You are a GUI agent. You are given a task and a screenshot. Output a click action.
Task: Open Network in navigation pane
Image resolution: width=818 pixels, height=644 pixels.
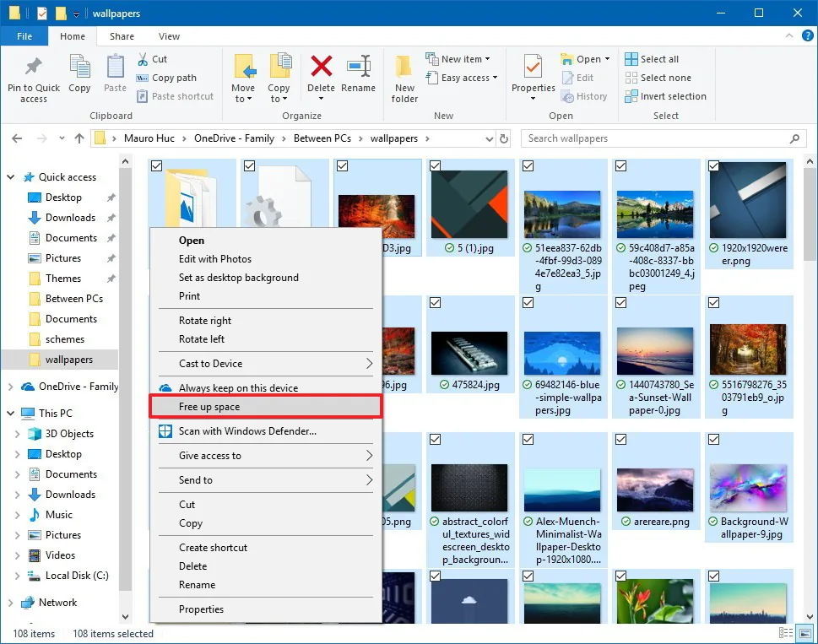(57, 603)
